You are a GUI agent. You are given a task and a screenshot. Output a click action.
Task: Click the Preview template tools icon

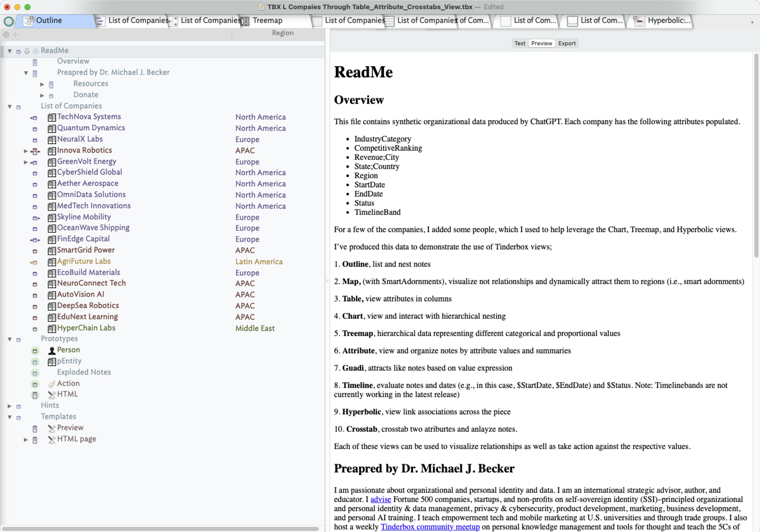(x=52, y=428)
